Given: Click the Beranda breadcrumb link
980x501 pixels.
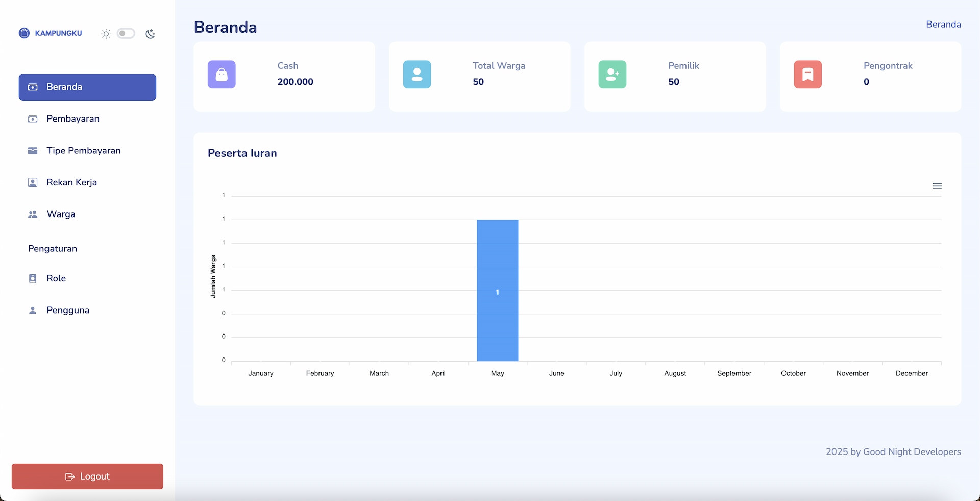Looking at the screenshot, I should pos(943,25).
